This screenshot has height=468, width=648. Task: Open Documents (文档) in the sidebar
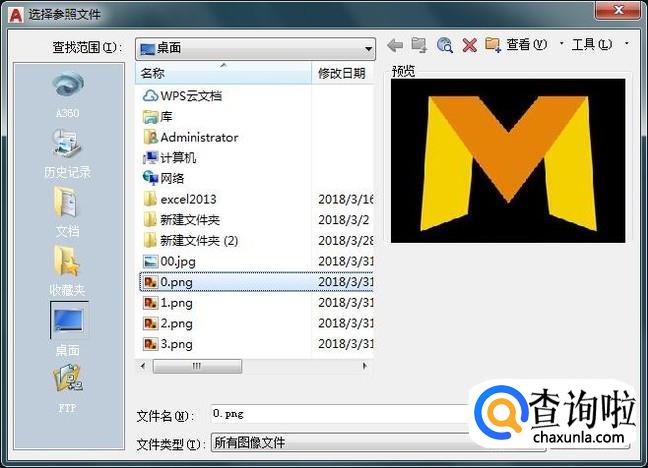pyautogui.click(x=68, y=212)
